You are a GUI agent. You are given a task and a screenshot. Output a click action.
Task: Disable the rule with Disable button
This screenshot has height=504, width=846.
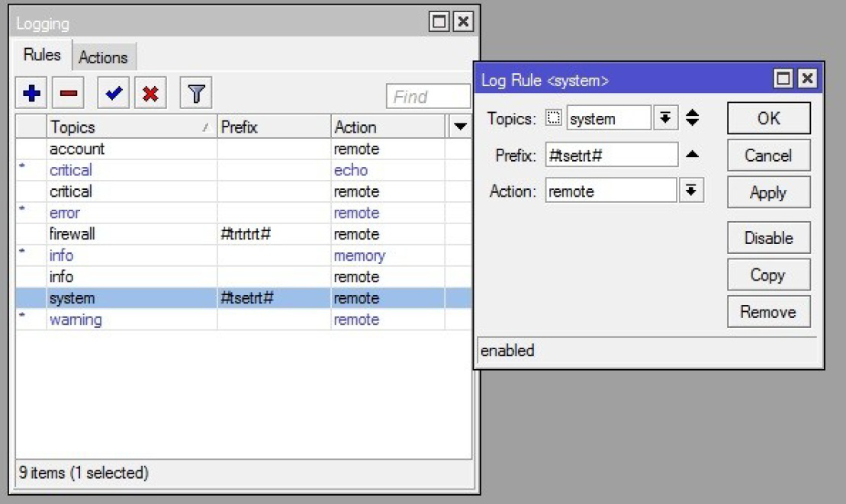pos(767,238)
